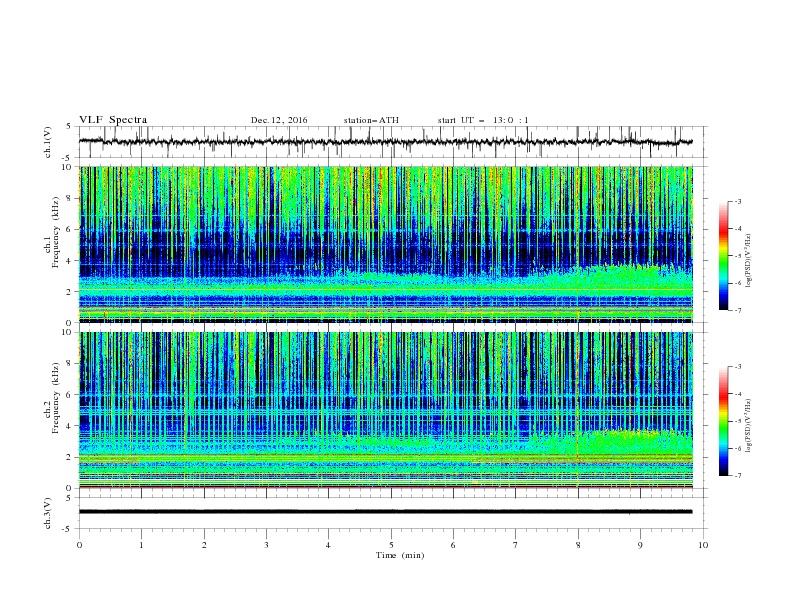Click the 'VLF Spectra' title text
Viewport: 792px width, 612px height.
click(113, 120)
